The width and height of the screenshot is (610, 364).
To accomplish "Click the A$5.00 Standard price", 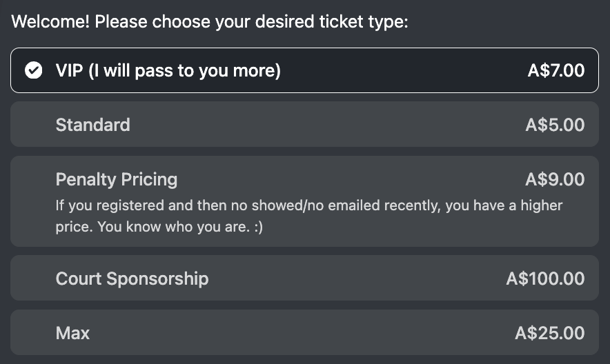I will coord(555,125).
